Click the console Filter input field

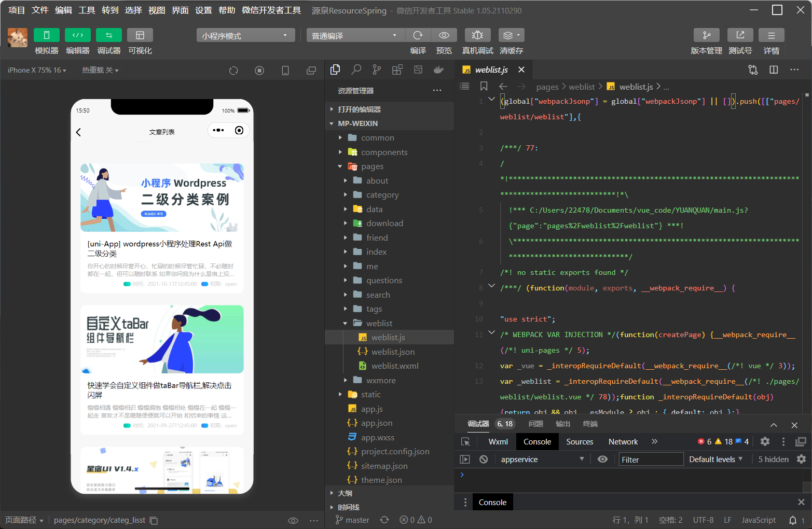click(x=651, y=460)
